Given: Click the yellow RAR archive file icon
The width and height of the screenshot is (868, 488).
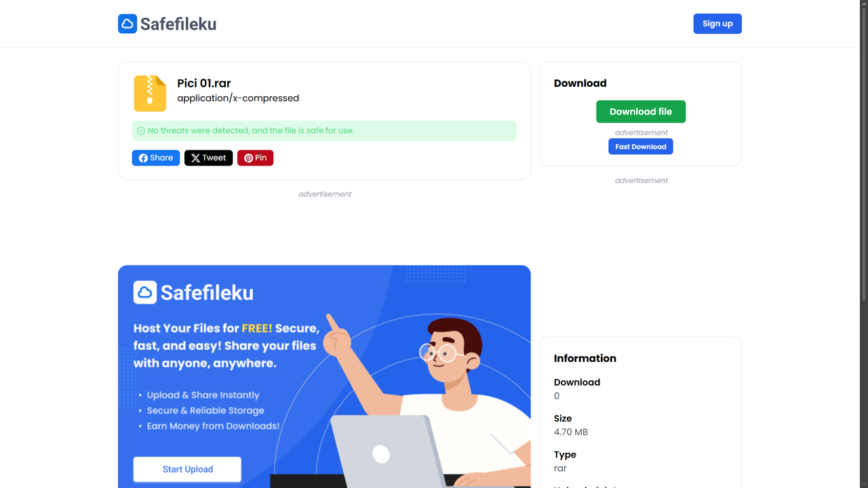Looking at the screenshot, I should pyautogui.click(x=150, y=94).
